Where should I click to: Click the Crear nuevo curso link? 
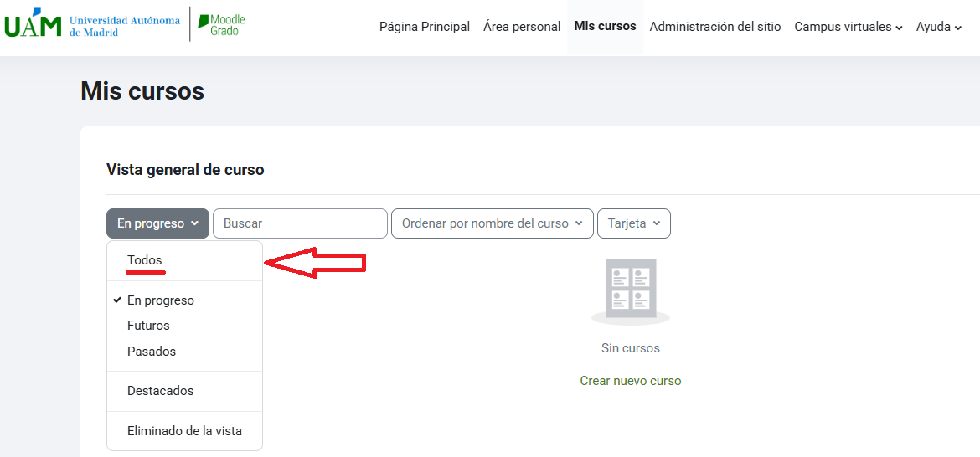631,381
